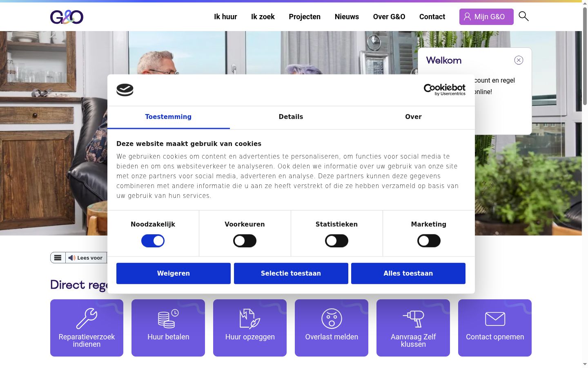The image size is (588, 368).
Task: Click the Mijn G&O button
Action: point(486,17)
